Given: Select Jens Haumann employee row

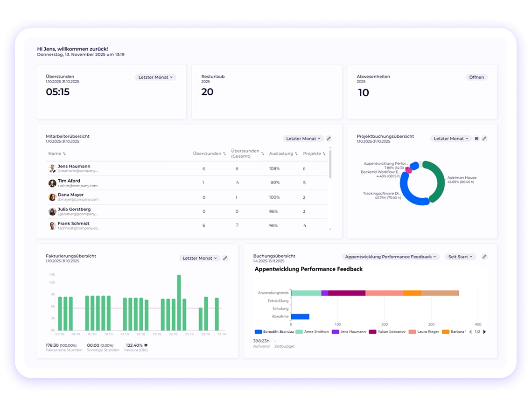Looking at the screenshot, I should [x=188, y=168].
